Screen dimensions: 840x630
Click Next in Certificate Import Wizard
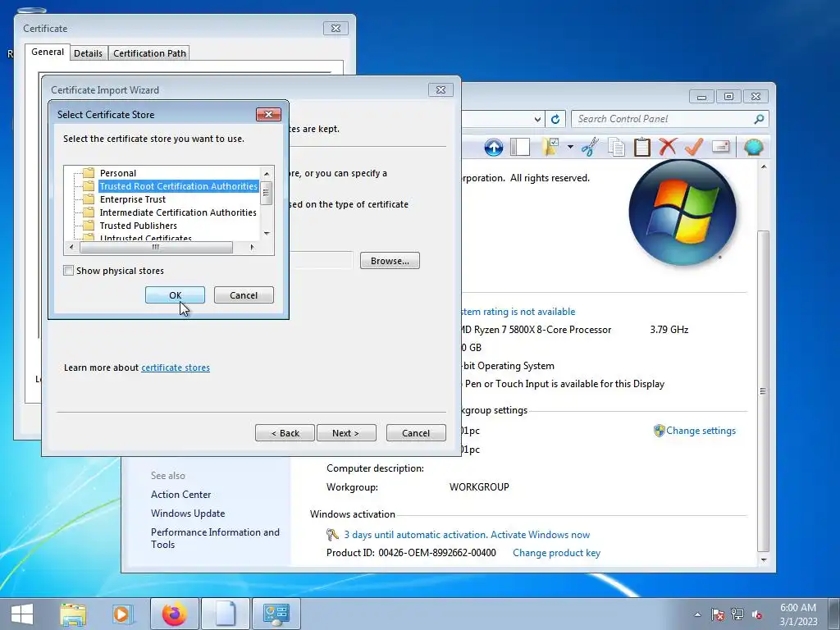[x=346, y=433]
